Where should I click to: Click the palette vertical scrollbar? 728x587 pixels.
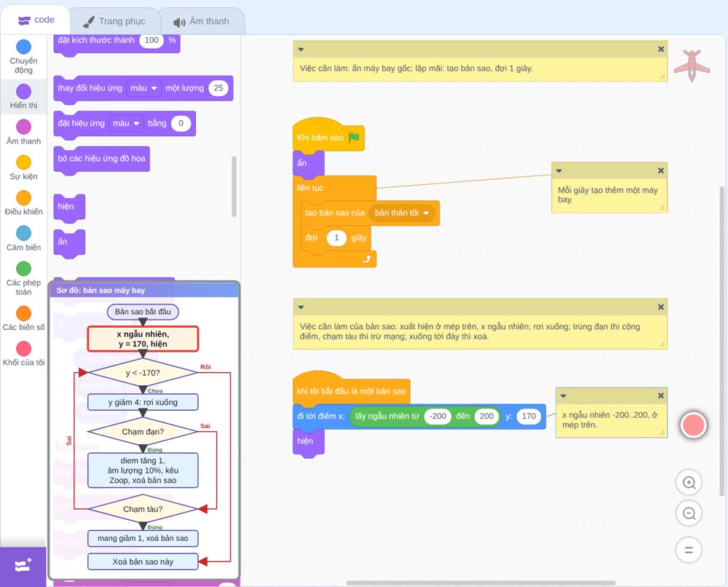coord(234,186)
